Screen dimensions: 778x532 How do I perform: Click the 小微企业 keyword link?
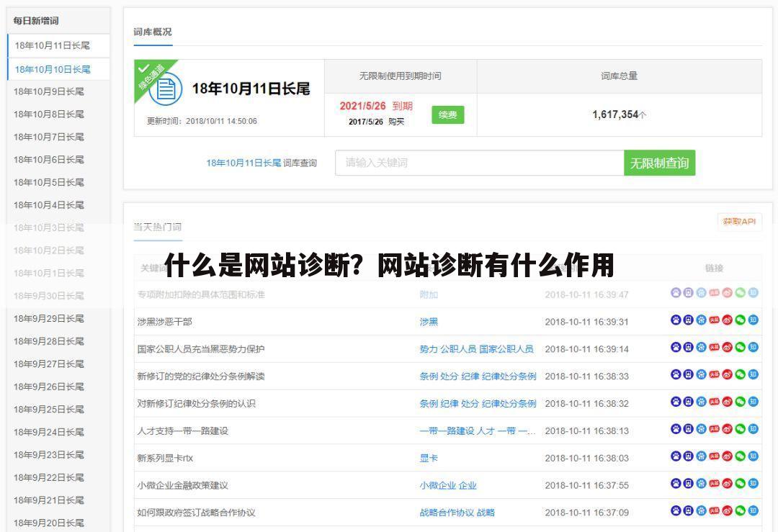[438, 485]
